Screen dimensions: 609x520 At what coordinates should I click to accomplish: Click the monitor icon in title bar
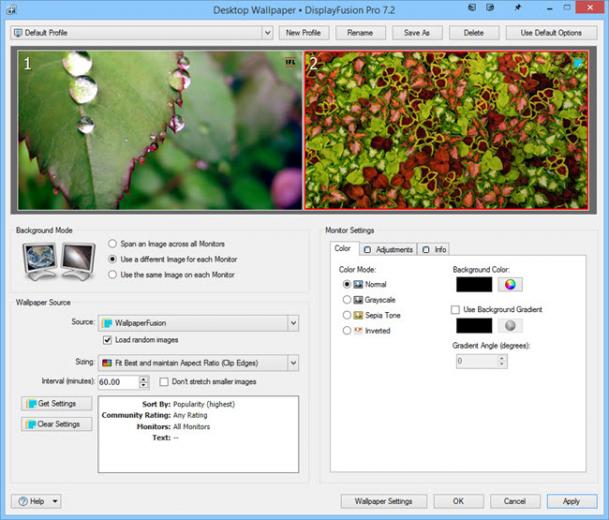[x=472, y=8]
